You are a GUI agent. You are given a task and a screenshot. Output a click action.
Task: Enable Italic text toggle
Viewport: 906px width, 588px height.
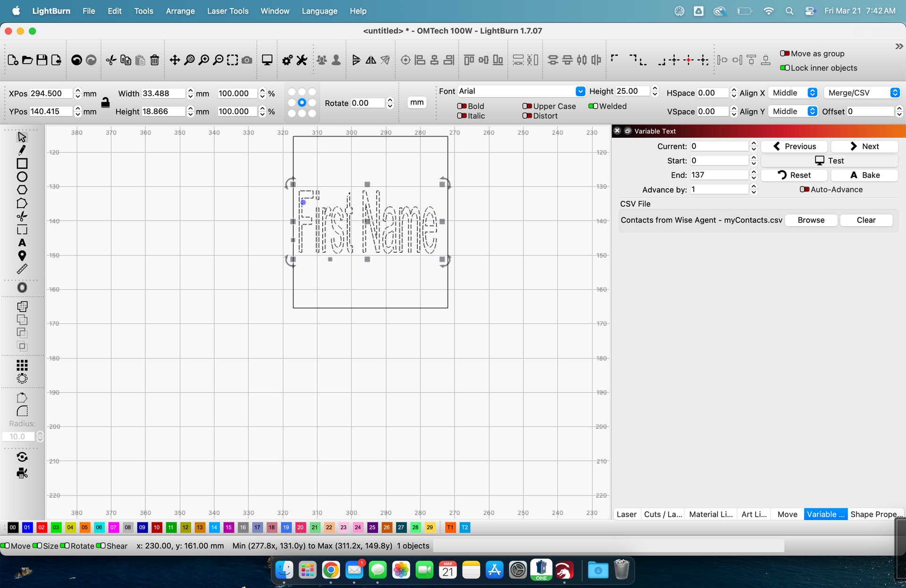(461, 116)
